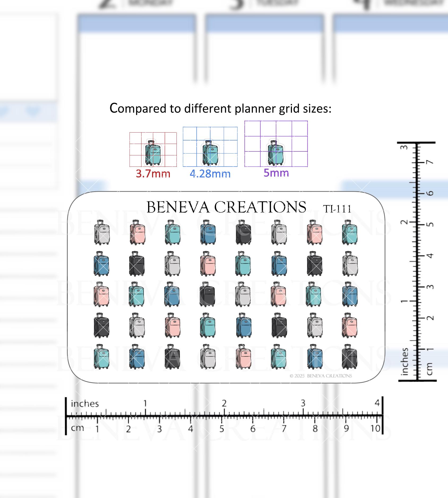448x498 pixels.
Task: Click the teal suitcase in the 4.28mm blue grid
Action: point(210,153)
